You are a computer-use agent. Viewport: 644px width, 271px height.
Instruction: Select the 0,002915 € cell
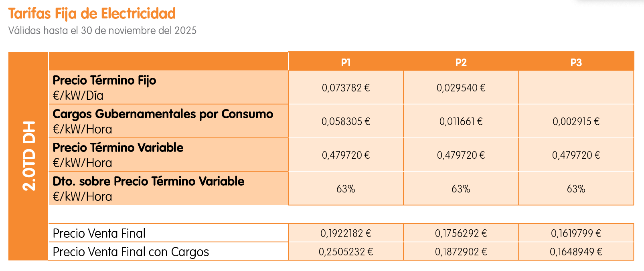pyautogui.click(x=576, y=121)
